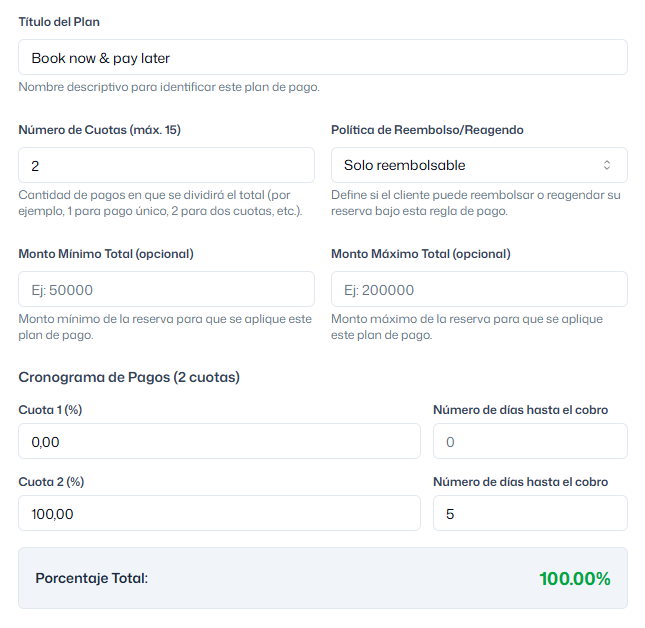This screenshot has height=628, width=645.
Task: Click the "Cuota 1 (%)" label
Action: click(x=50, y=410)
